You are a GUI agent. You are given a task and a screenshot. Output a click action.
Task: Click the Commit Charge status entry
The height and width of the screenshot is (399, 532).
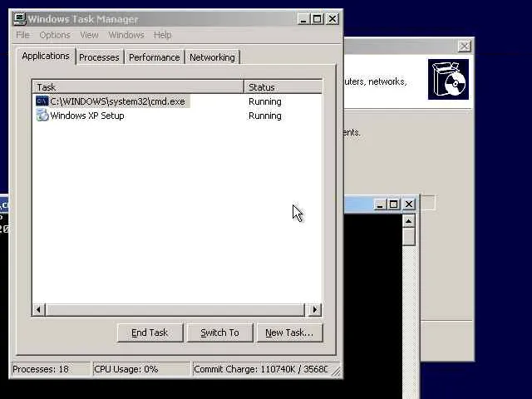(260, 369)
